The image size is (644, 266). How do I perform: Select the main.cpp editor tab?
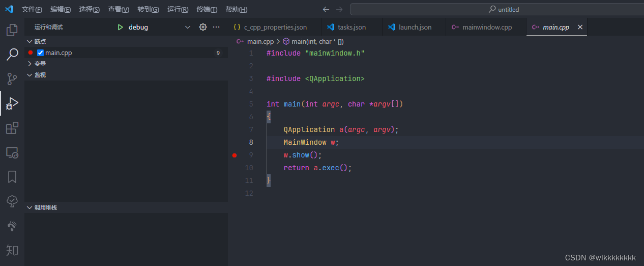[x=555, y=27]
